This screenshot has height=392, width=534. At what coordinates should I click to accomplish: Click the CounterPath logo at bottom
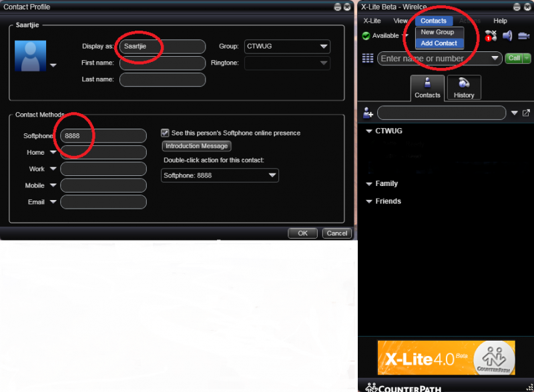coord(403,387)
